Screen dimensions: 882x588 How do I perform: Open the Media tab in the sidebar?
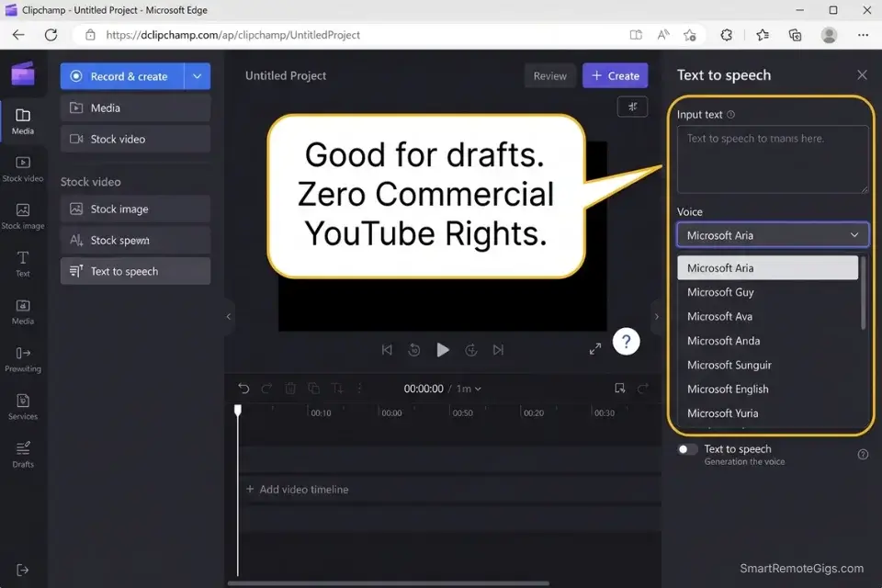[x=23, y=121]
